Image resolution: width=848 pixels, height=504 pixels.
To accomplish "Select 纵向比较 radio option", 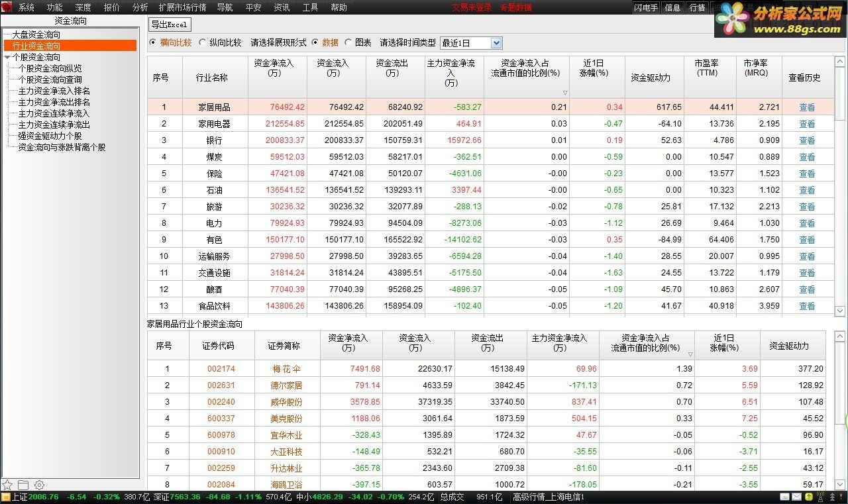I will pyautogui.click(x=203, y=42).
